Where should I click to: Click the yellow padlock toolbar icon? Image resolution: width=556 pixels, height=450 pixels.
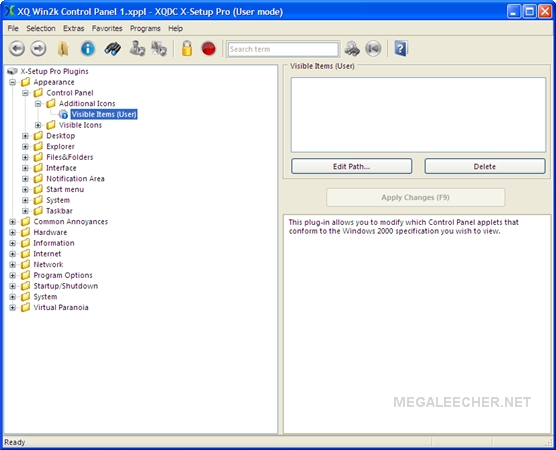pos(187,49)
